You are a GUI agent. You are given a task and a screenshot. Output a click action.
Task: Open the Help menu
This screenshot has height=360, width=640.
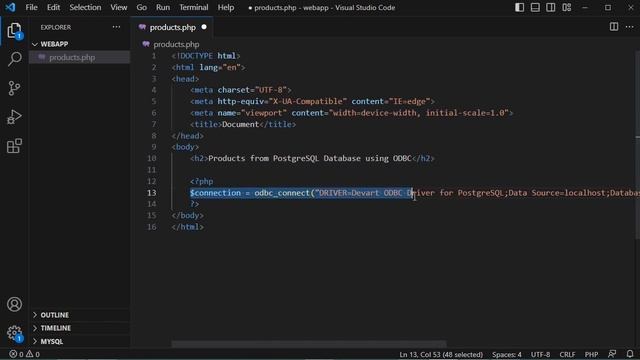click(x=225, y=7)
